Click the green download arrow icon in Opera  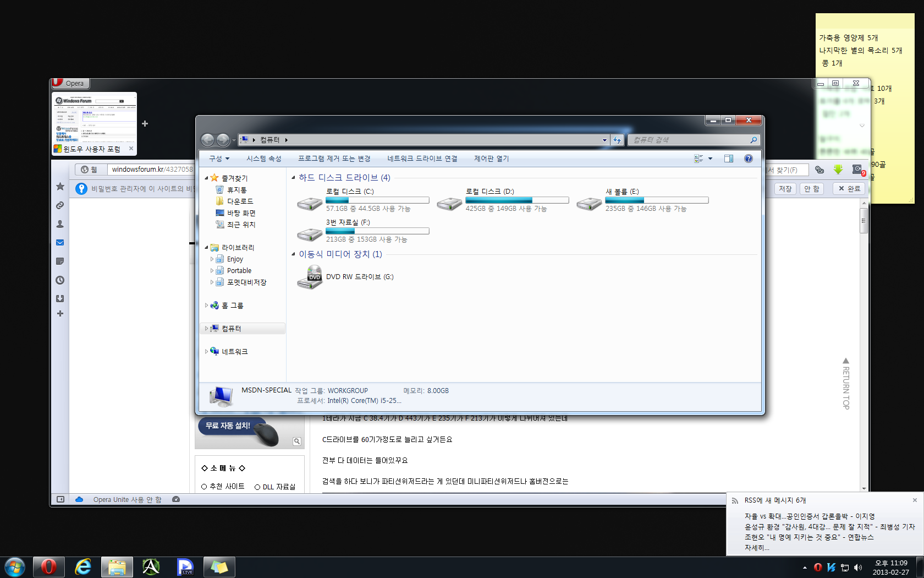pyautogui.click(x=838, y=170)
